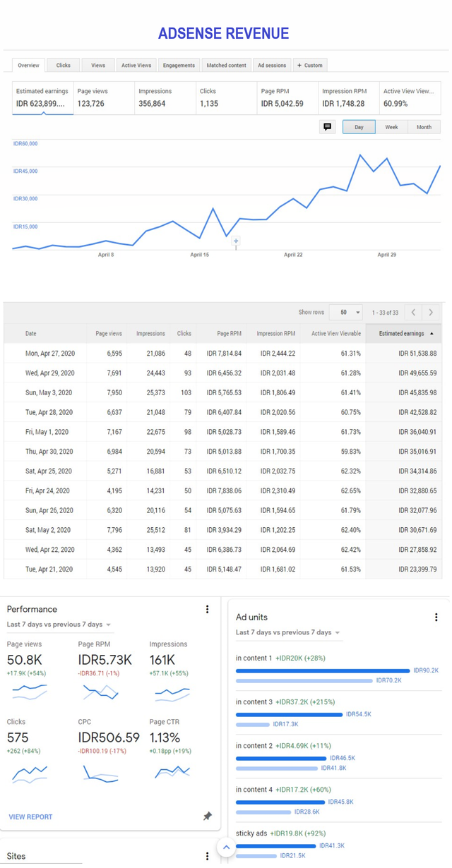Set chart granularity to Day
This screenshot has height=868, width=452.
click(359, 127)
